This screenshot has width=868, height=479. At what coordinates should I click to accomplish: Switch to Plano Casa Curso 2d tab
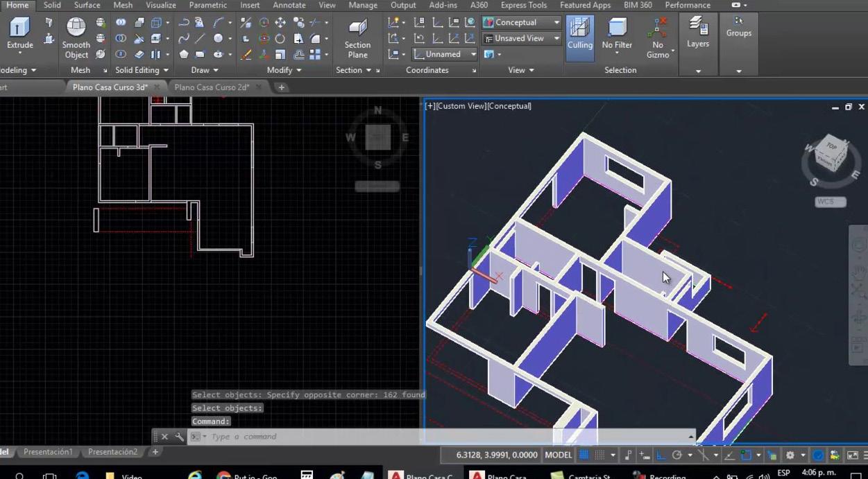[212, 87]
